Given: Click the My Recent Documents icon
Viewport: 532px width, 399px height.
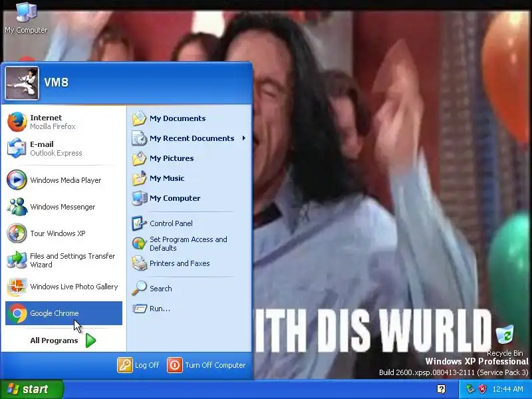Looking at the screenshot, I should 139,138.
